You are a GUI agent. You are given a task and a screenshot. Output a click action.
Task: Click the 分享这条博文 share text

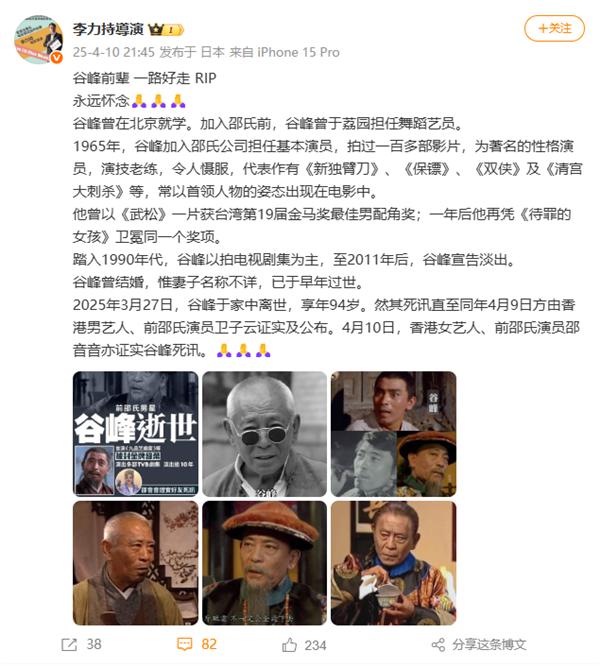click(x=489, y=644)
